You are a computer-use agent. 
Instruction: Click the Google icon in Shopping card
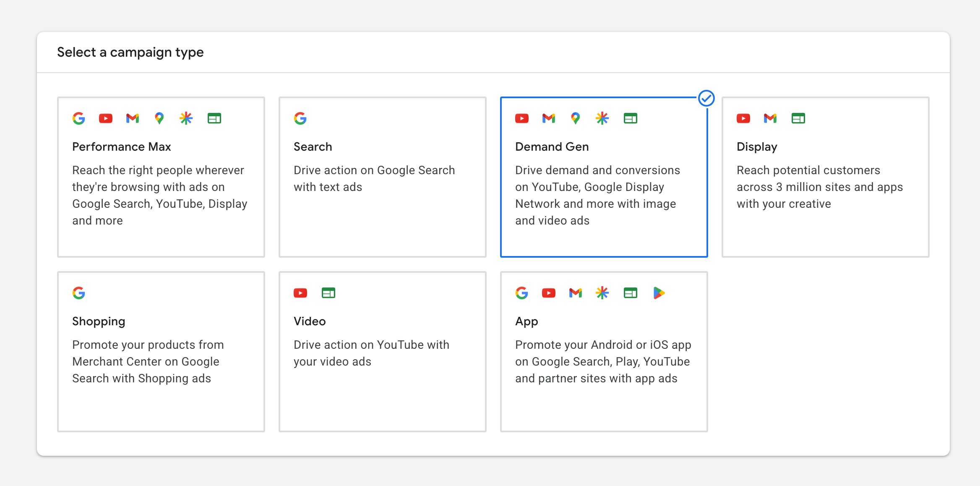pos(79,293)
